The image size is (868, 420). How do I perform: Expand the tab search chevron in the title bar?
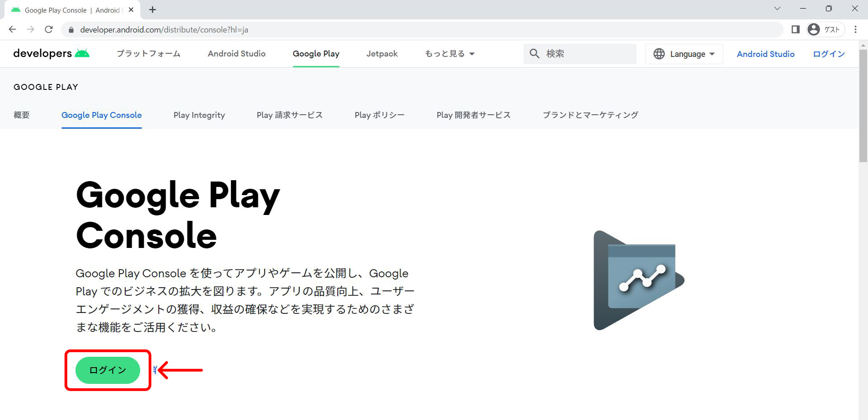pyautogui.click(x=777, y=9)
